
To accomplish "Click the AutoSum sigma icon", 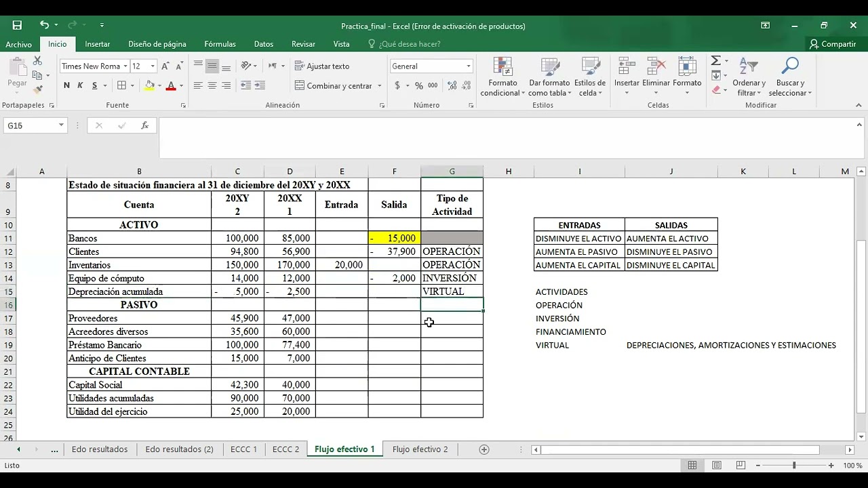I will [x=715, y=61].
